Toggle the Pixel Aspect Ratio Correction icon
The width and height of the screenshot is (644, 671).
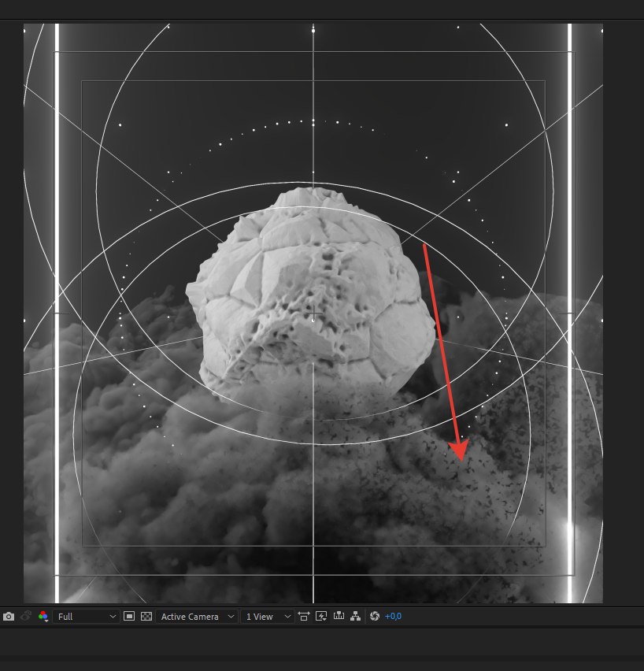304,616
